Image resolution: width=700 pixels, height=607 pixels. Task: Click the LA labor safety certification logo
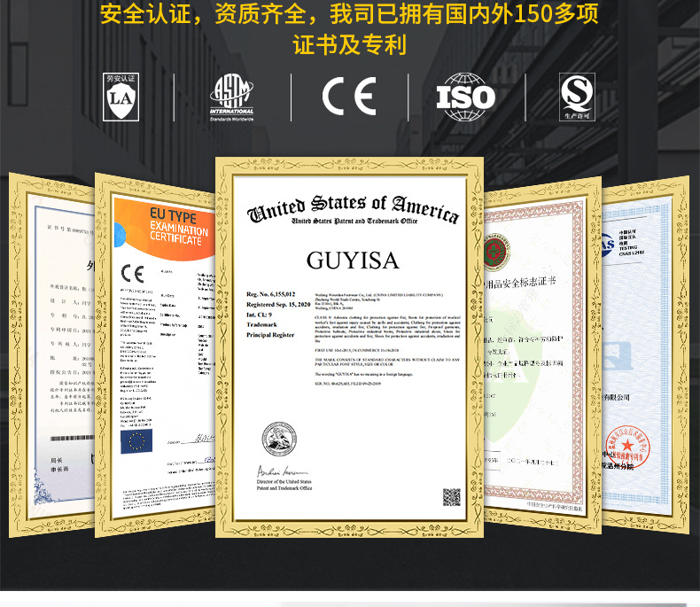coord(121,97)
